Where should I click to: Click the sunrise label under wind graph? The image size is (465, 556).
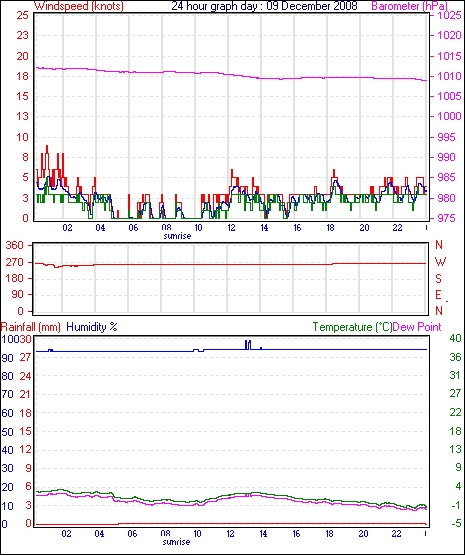pos(177,236)
